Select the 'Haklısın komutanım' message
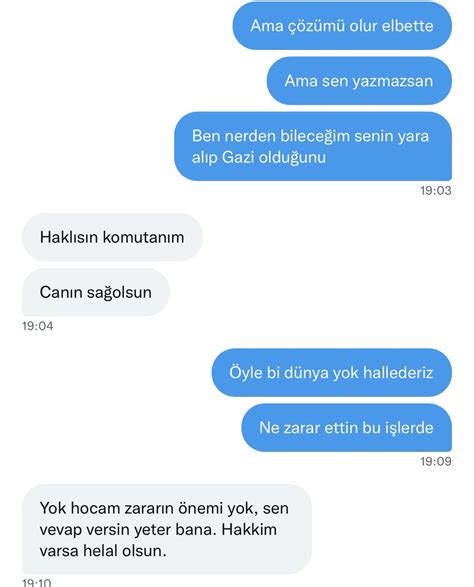474x587 pixels. click(112, 237)
